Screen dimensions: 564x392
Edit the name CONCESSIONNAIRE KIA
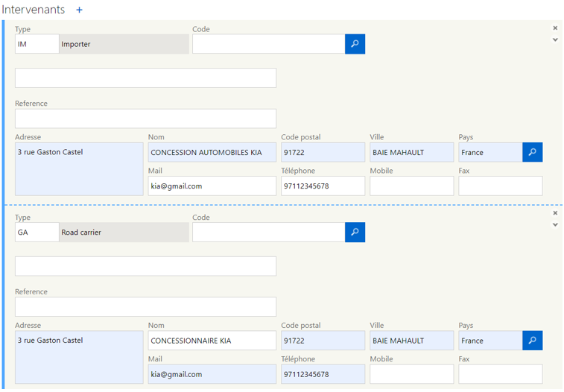click(212, 341)
